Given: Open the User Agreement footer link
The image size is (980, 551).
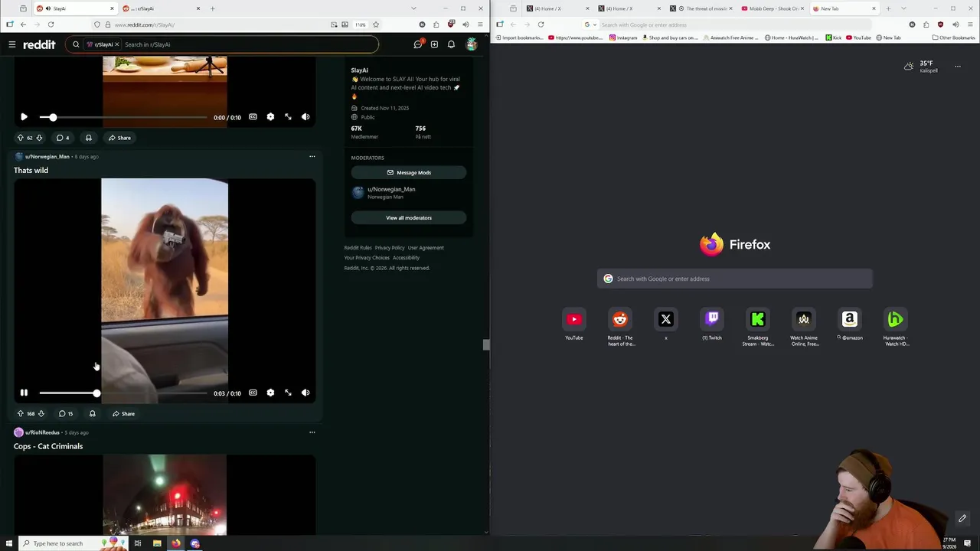Looking at the screenshot, I should (x=426, y=247).
